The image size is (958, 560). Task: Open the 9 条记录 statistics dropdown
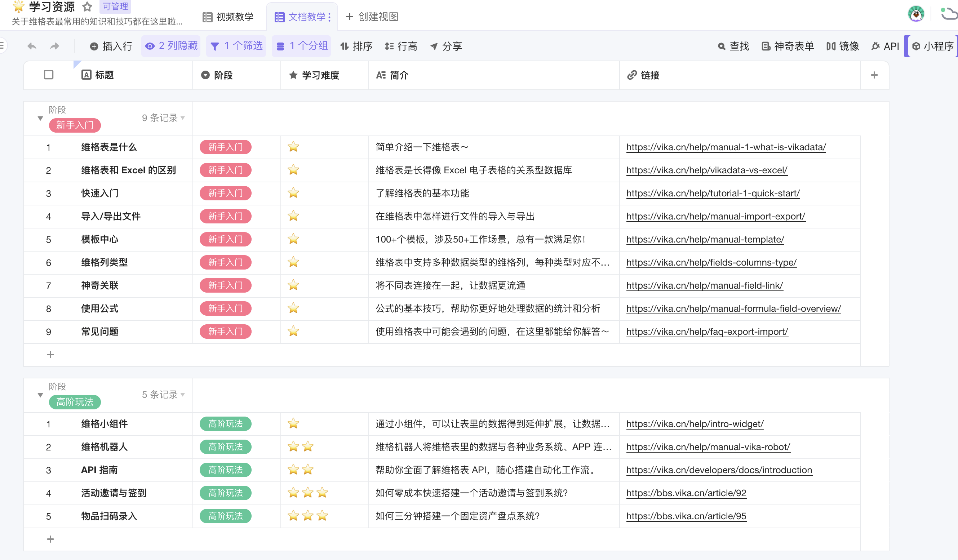pos(164,118)
